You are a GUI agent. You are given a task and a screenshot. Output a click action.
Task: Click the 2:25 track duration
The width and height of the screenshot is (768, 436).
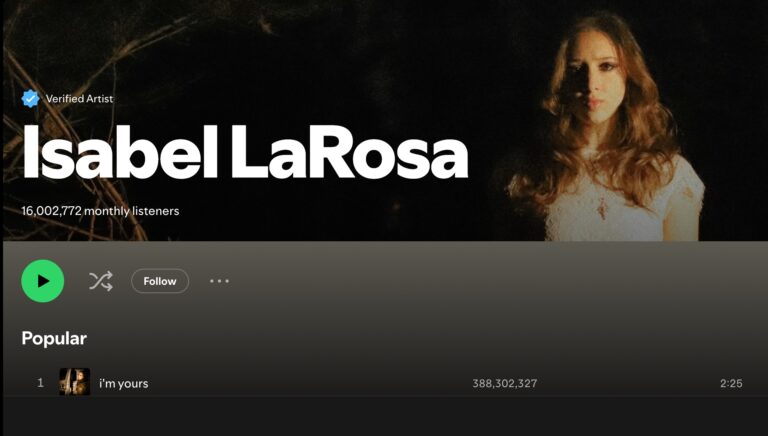(x=731, y=383)
